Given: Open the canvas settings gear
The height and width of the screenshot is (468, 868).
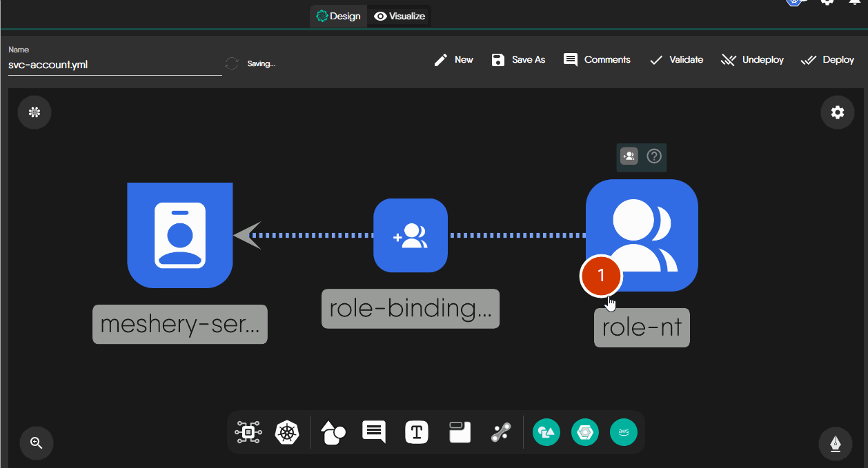Looking at the screenshot, I should point(837,112).
